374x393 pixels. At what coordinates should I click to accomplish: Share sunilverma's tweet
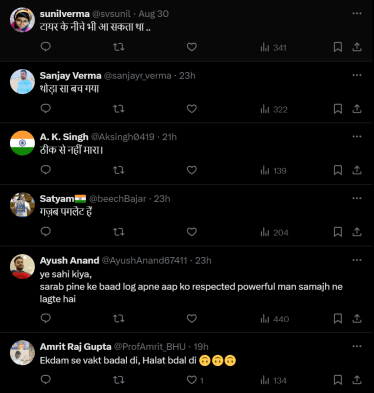(x=357, y=47)
